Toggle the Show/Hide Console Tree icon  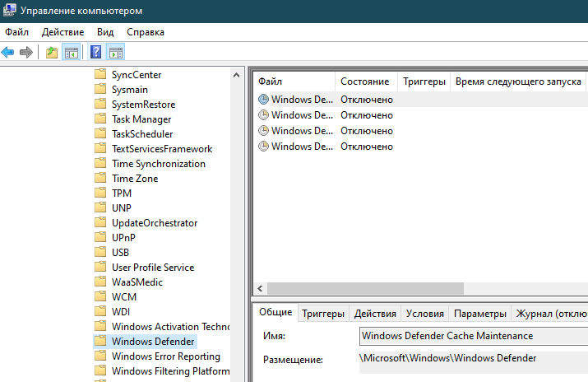pos(72,53)
